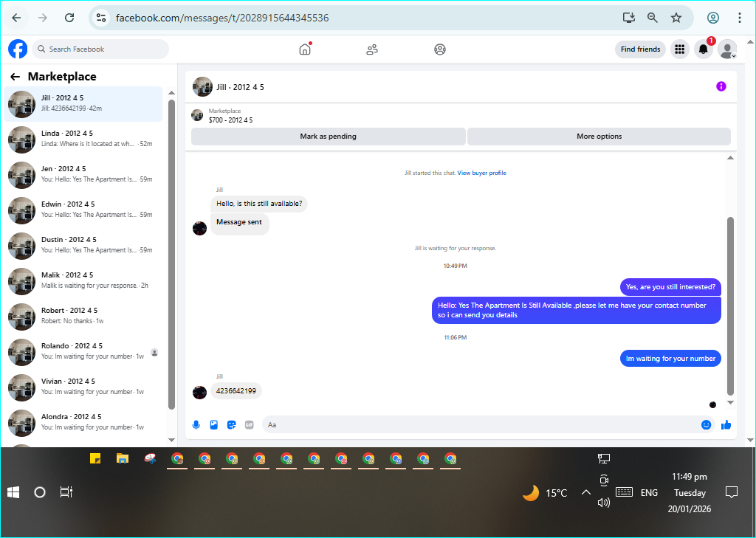Click in the Search Facebook field
This screenshot has width=756, height=538.
pyautogui.click(x=100, y=49)
